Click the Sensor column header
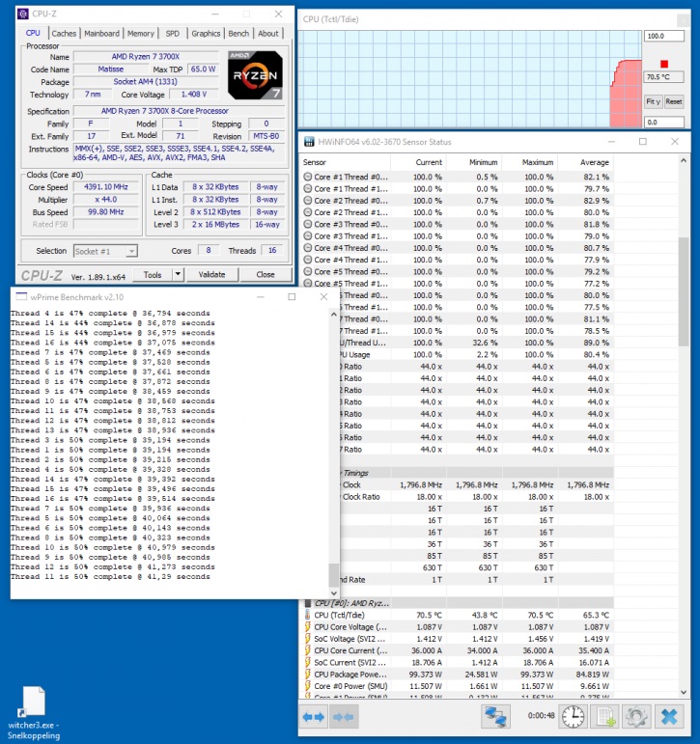This screenshot has height=744, width=700. tap(346, 162)
